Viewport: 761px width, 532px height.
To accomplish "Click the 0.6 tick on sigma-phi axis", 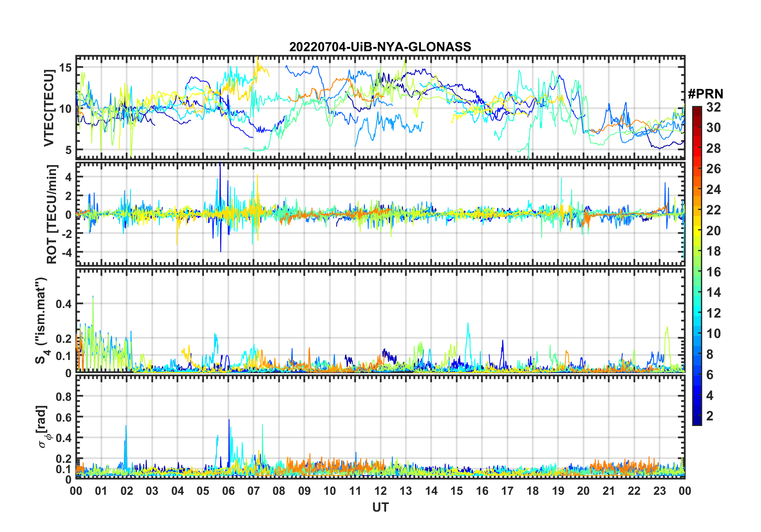I will point(64,418).
